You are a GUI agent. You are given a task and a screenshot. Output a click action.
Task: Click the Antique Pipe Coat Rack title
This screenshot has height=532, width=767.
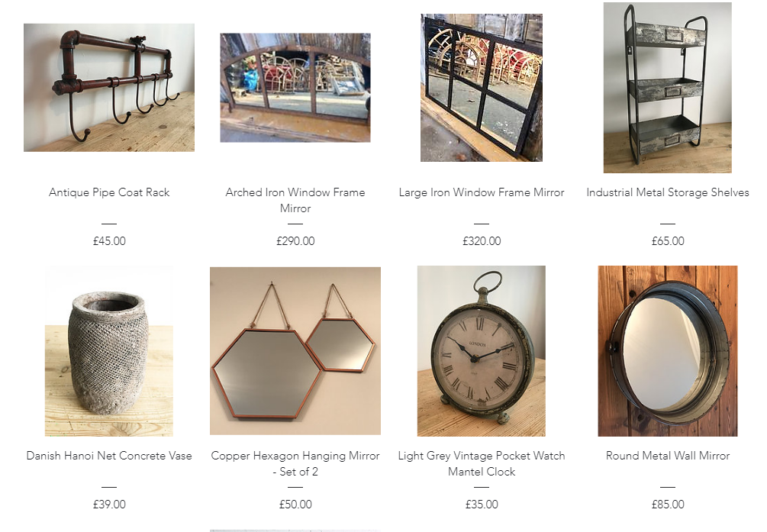[x=109, y=192]
